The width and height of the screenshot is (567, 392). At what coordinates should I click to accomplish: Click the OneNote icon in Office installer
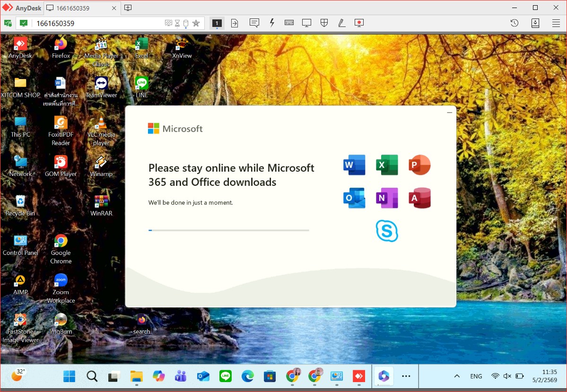pos(387,198)
